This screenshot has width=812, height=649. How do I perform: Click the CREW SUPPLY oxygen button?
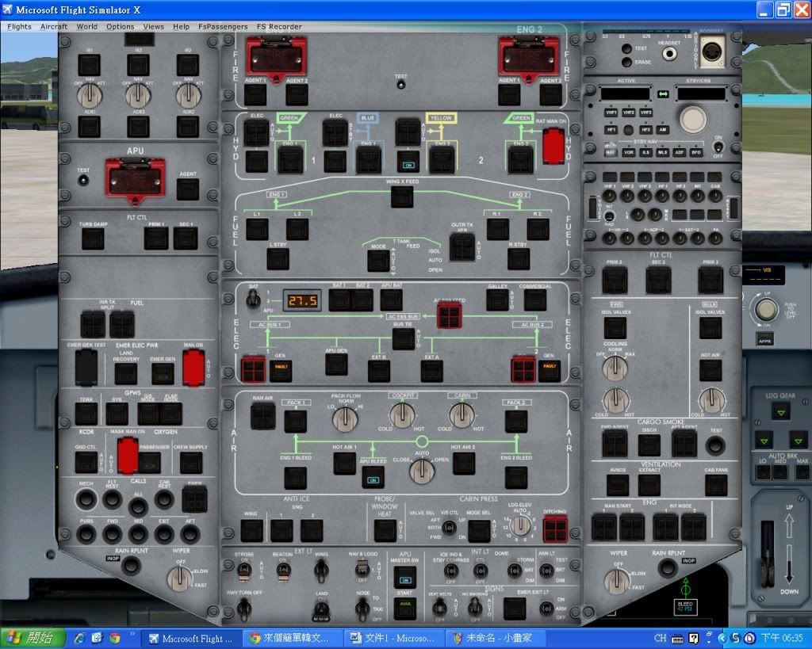coord(190,464)
